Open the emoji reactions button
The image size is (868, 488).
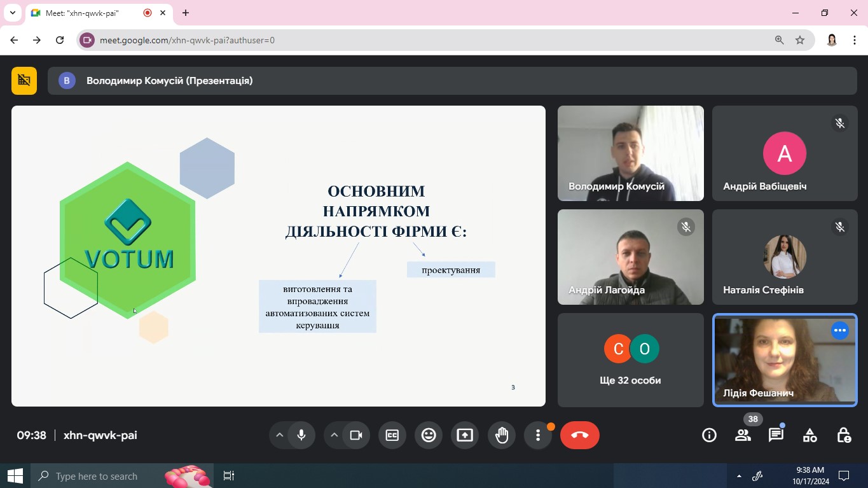point(429,435)
